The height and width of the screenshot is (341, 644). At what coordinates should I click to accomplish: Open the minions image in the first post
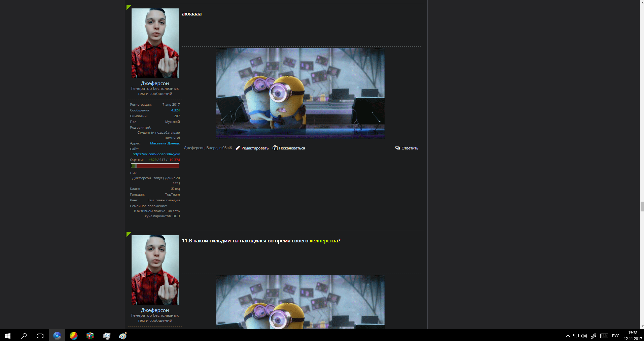pyautogui.click(x=300, y=93)
